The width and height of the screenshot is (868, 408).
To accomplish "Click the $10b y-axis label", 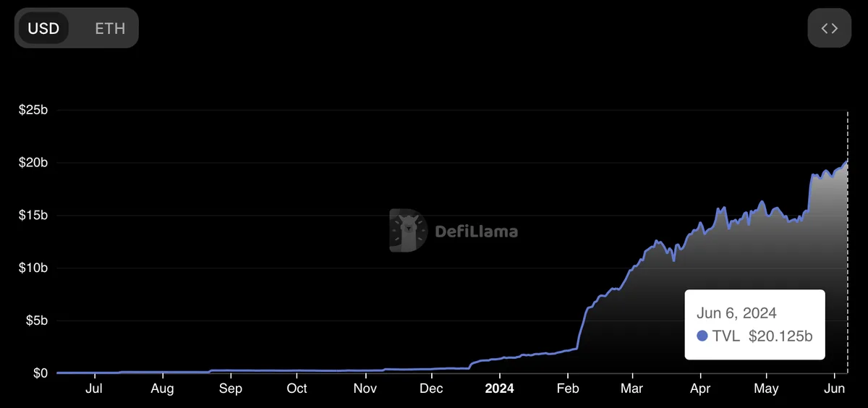I will (x=33, y=268).
